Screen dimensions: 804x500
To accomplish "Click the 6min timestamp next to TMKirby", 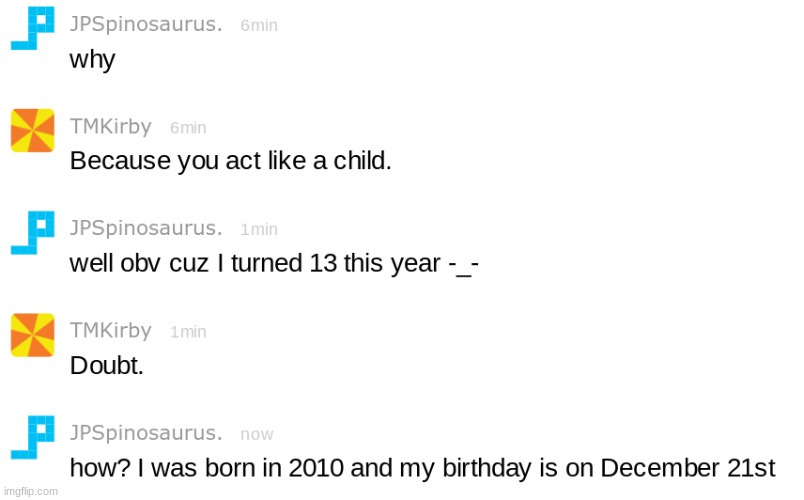I will coord(188,128).
